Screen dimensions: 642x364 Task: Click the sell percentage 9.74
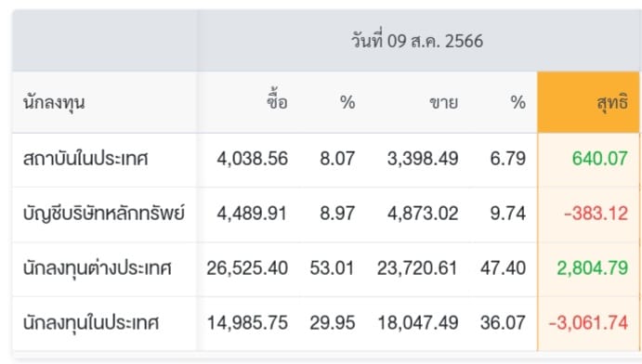[508, 214]
